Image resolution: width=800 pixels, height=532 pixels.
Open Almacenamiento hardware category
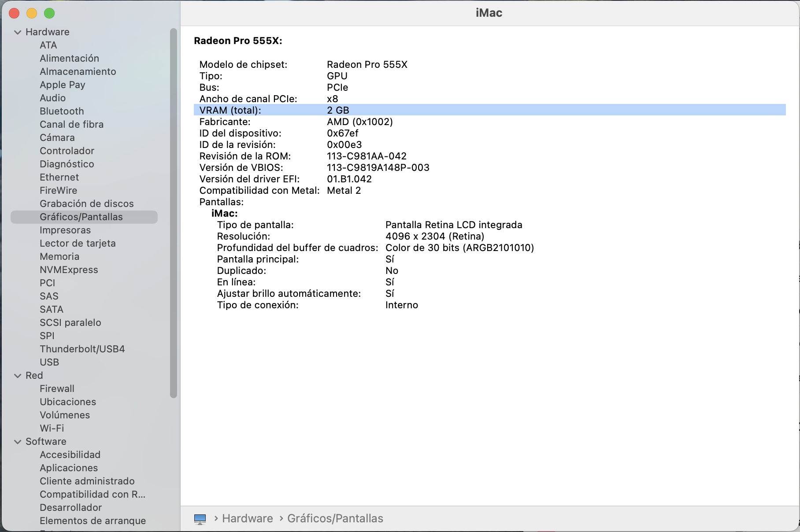(78, 71)
